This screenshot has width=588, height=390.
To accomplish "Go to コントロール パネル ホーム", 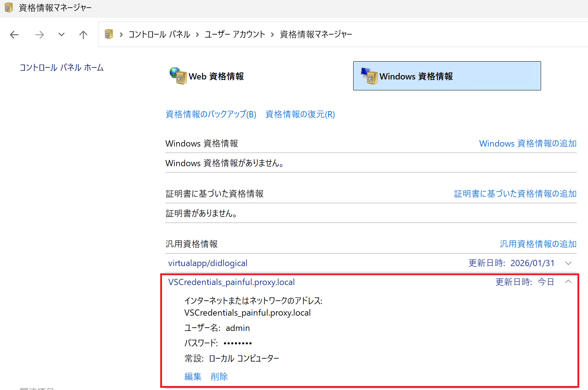I will [62, 67].
